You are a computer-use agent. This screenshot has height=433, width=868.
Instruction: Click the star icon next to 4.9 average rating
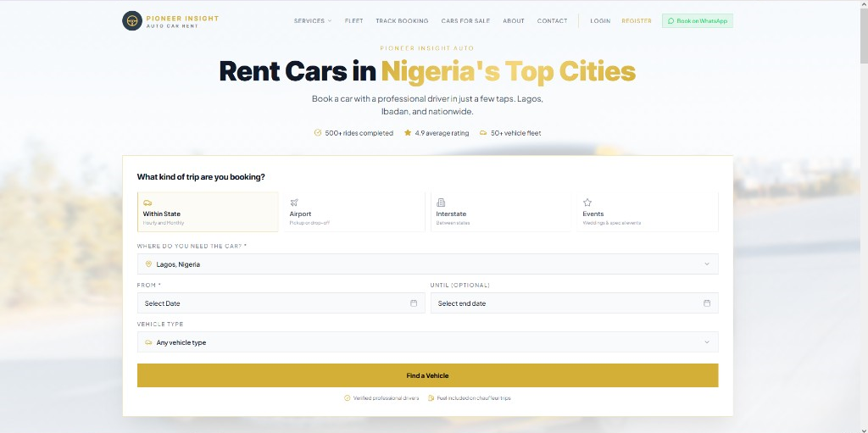408,133
